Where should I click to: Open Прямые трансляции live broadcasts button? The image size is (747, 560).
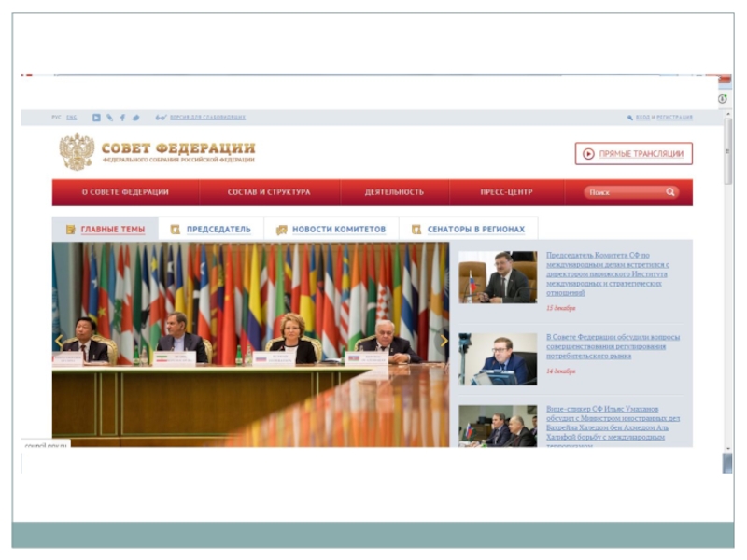(634, 154)
